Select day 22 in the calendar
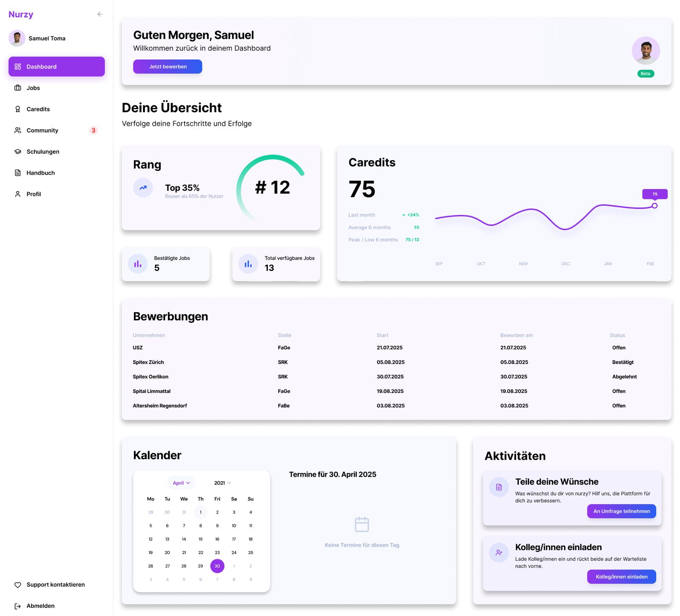The width and height of the screenshot is (680, 616). (201, 553)
